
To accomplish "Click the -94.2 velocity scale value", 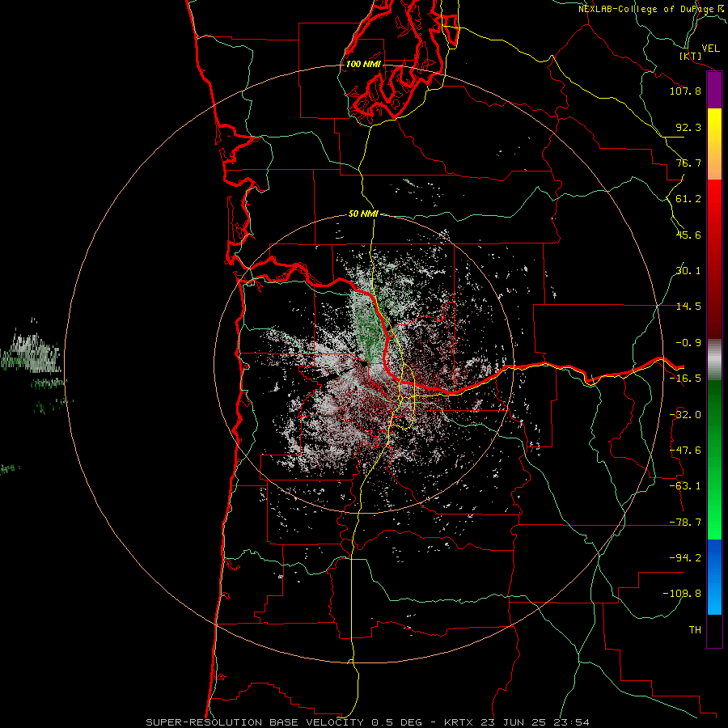I will click(x=685, y=558).
